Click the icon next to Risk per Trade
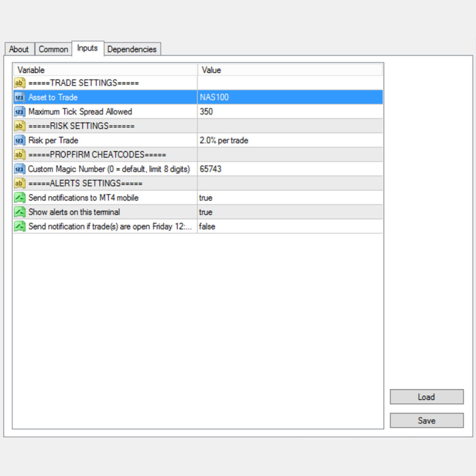Viewport: 476px width, 476px height. coord(19,140)
